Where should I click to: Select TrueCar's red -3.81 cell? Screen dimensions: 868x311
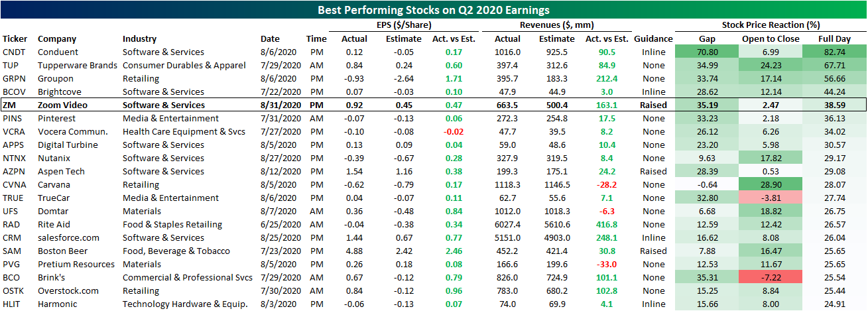click(x=765, y=198)
